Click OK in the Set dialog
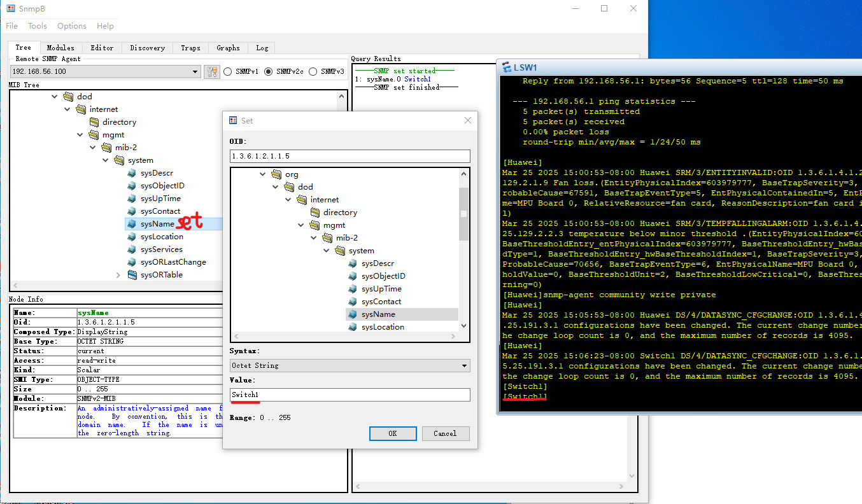Viewport: 862px width, 504px height. pyautogui.click(x=393, y=433)
